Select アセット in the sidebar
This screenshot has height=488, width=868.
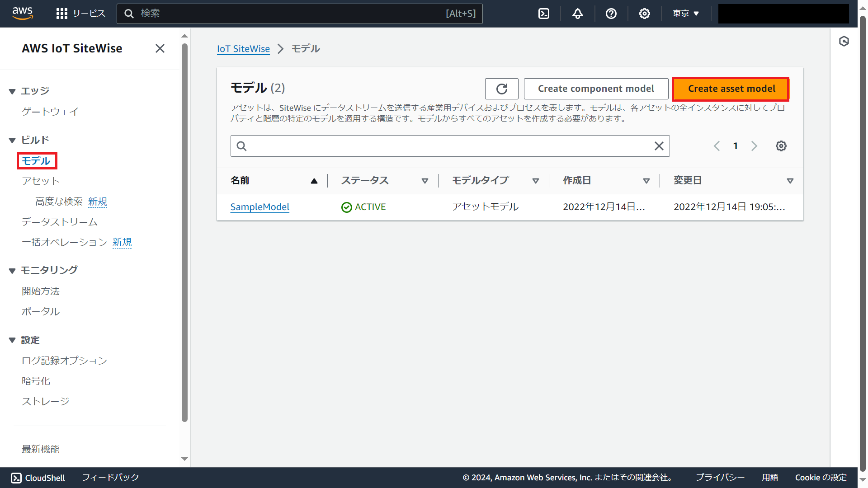point(41,181)
